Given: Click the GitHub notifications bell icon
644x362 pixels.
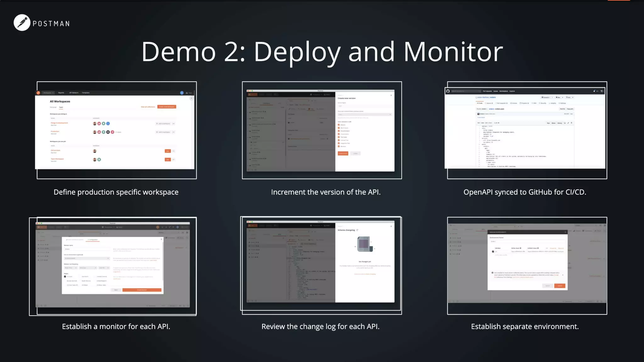Looking at the screenshot, I should pos(594,91).
